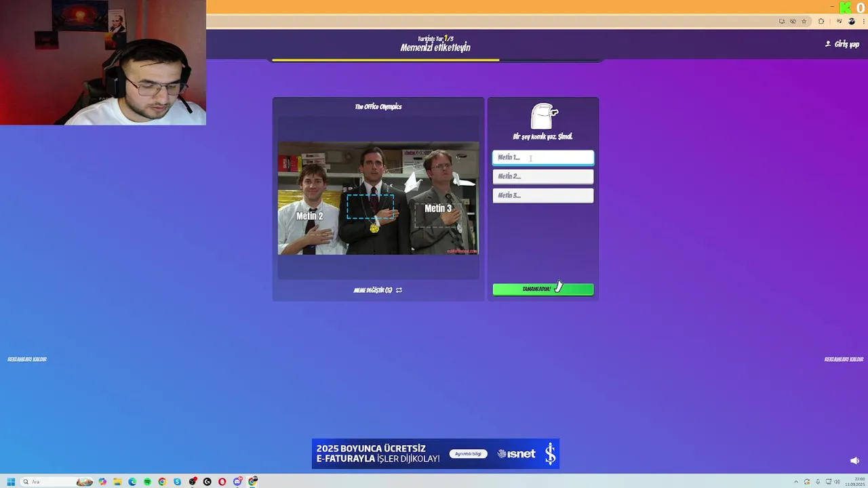Open the Windows Start menu
The width and height of the screenshot is (868, 488).
click(11, 482)
